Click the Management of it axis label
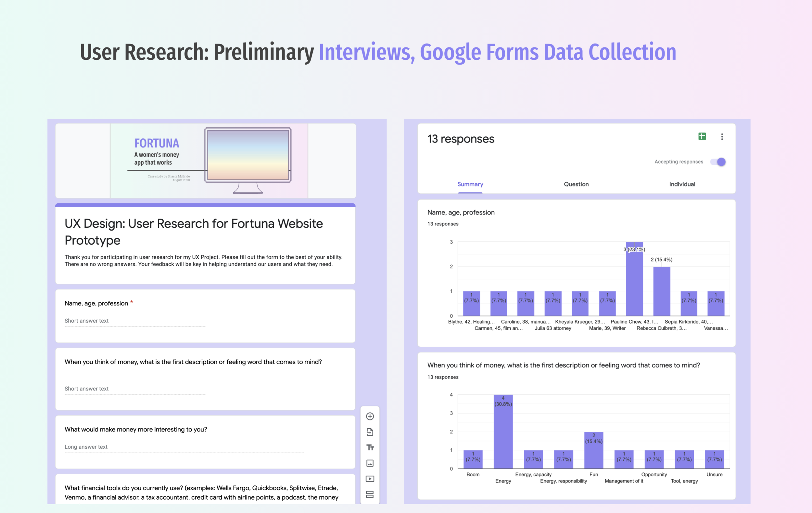 [624, 481]
